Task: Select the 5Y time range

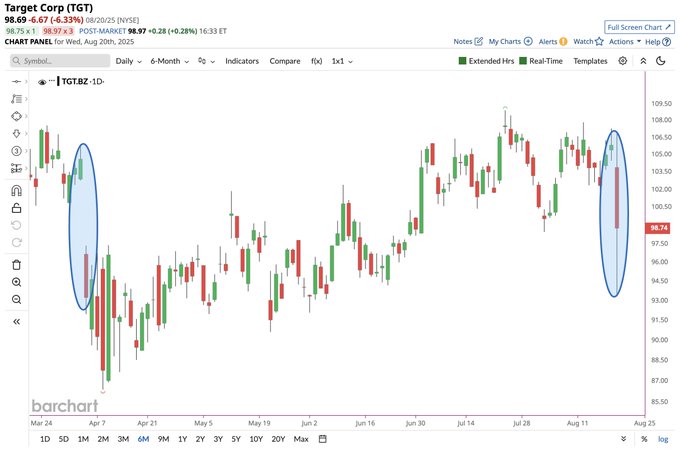Action: [x=236, y=439]
